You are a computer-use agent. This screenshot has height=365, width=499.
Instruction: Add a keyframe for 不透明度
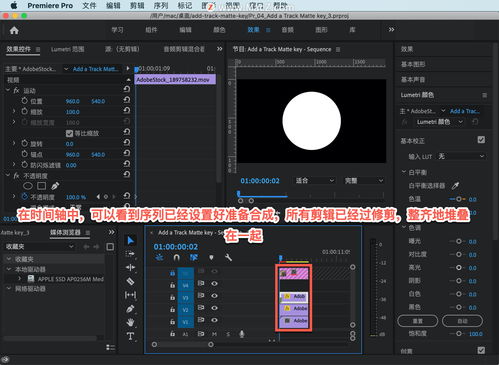pyautogui.click(x=106, y=197)
